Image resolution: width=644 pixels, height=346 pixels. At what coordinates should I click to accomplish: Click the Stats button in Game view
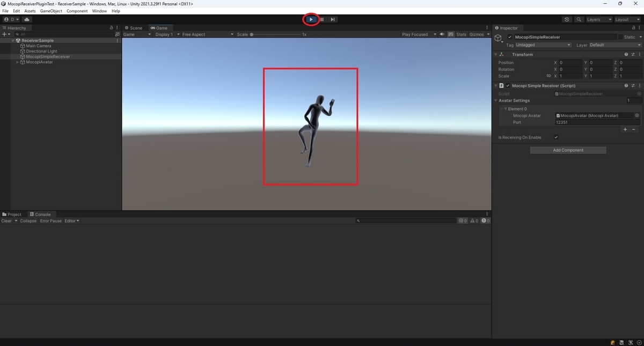point(461,34)
